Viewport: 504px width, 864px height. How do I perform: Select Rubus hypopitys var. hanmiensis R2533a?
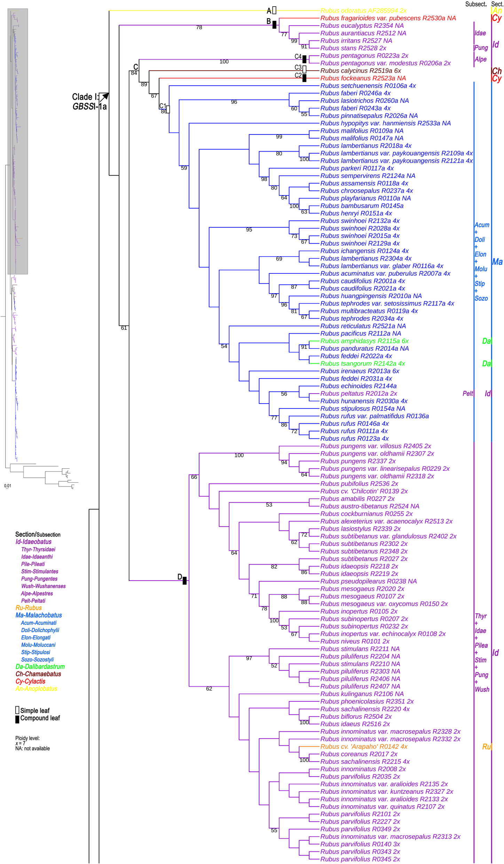pos(386,123)
